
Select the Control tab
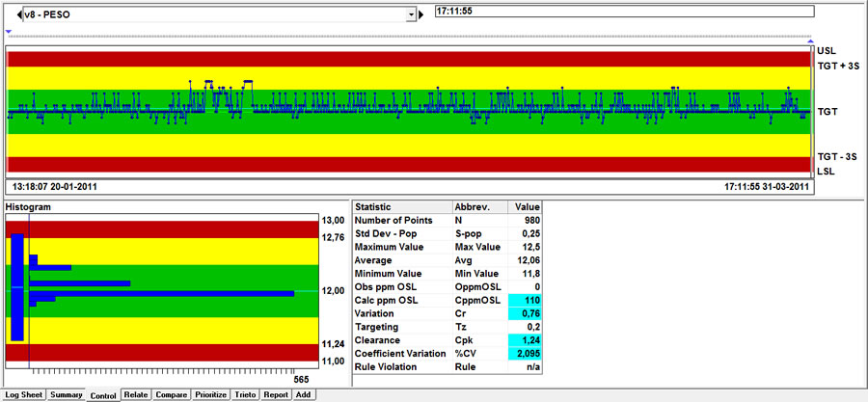click(x=103, y=395)
